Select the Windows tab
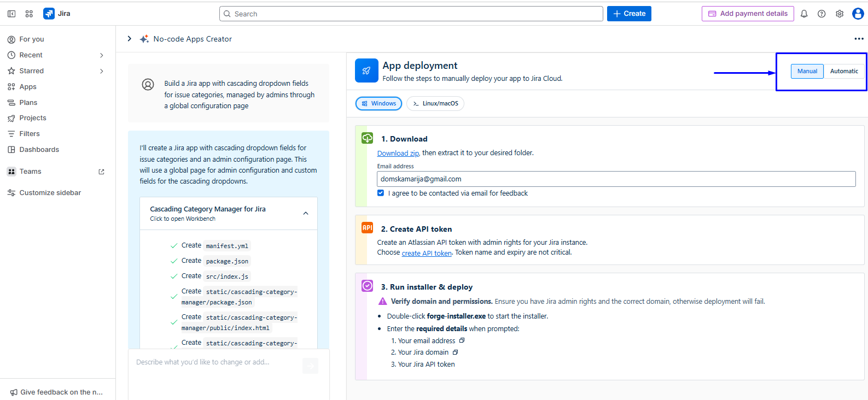 coord(379,103)
